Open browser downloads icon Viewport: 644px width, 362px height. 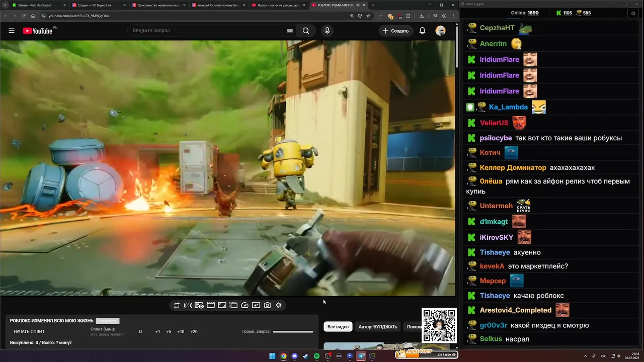pyautogui.click(x=422, y=16)
